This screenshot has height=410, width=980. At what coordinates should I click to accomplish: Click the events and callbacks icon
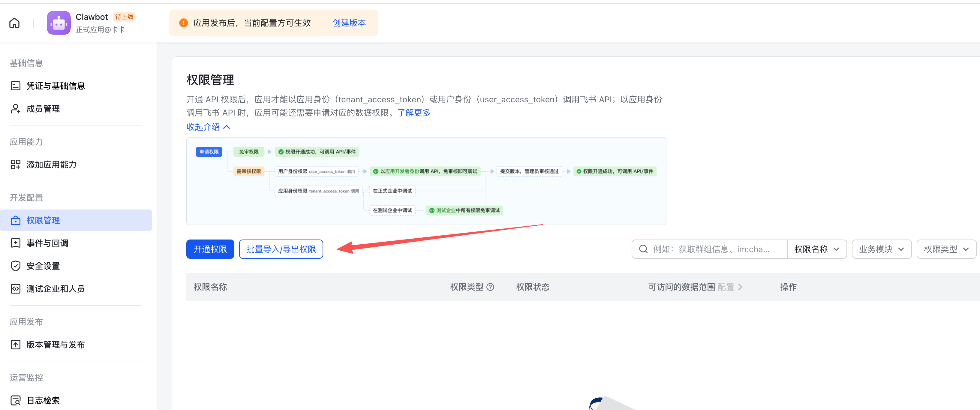pos(16,243)
